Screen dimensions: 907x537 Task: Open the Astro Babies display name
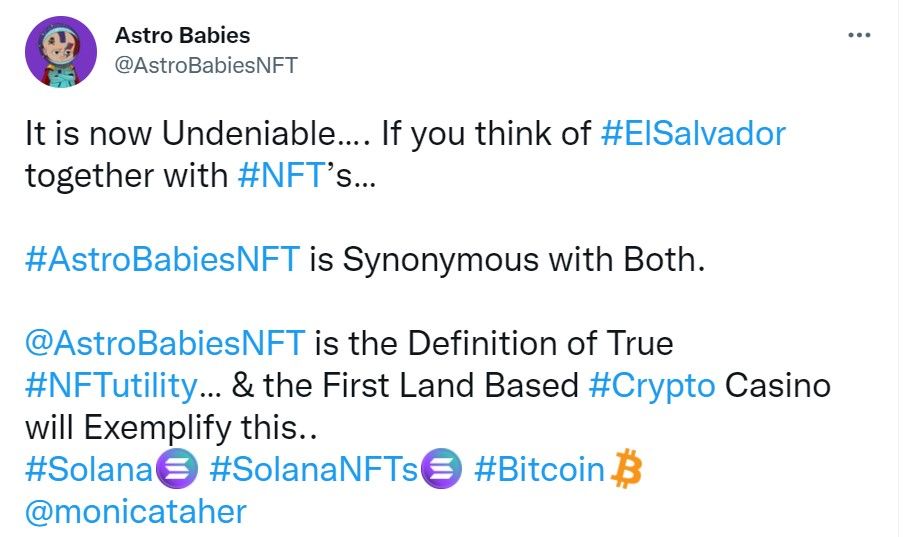tap(183, 36)
